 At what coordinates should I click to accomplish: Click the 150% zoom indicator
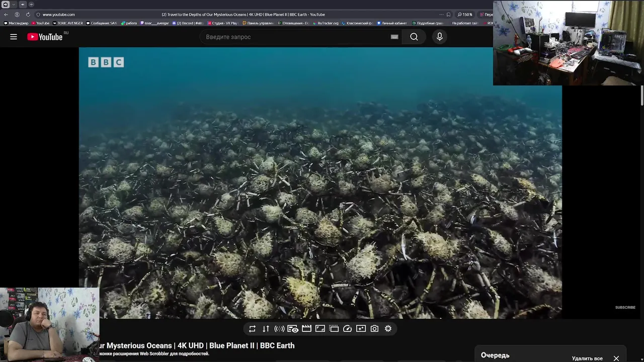click(x=465, y=15)
